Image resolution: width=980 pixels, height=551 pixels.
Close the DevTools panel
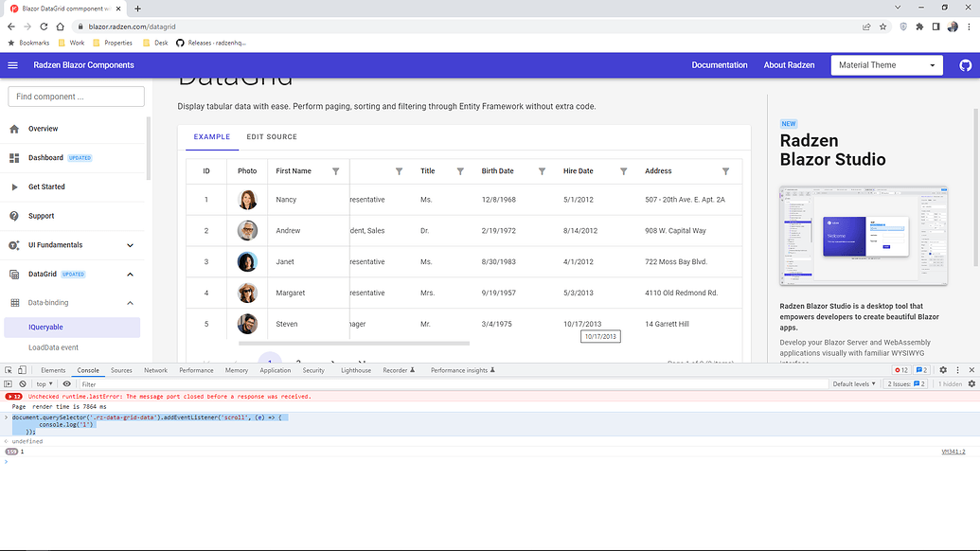(971, 370)
